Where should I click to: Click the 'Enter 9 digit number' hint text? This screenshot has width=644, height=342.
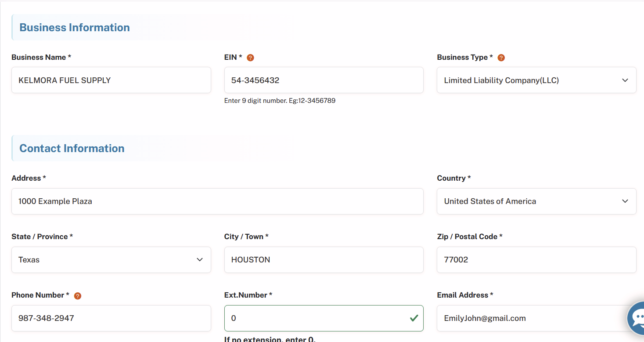coord(280,101)
